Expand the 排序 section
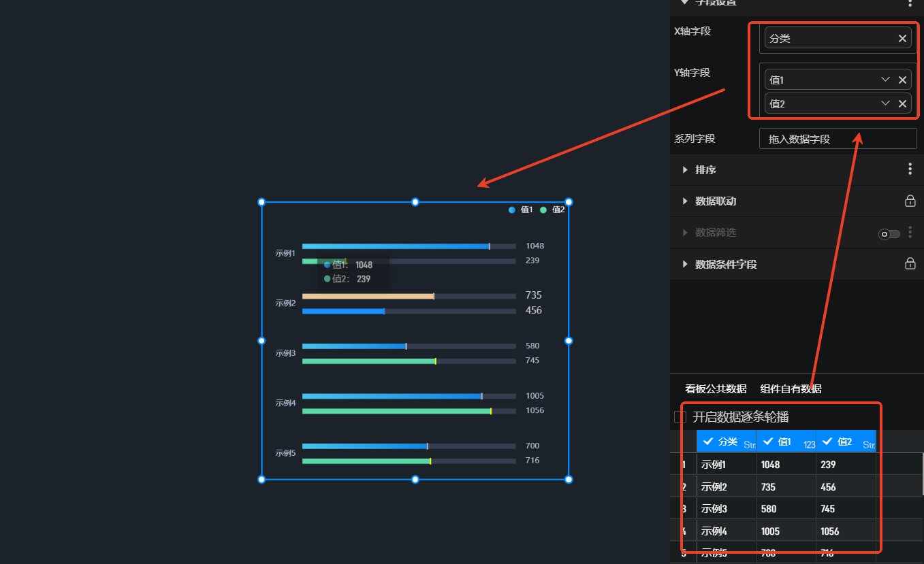The width and height of the screenshot is (924, 564). tap(685, 170)
